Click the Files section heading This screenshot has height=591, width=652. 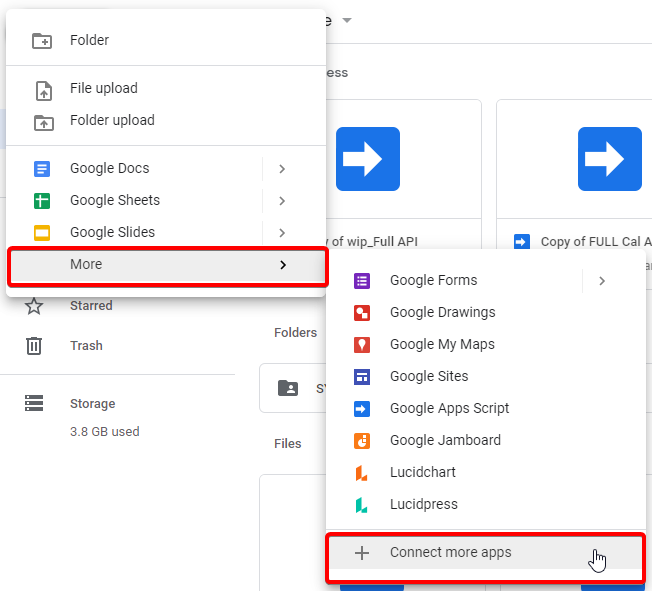[x=287, y=444]
